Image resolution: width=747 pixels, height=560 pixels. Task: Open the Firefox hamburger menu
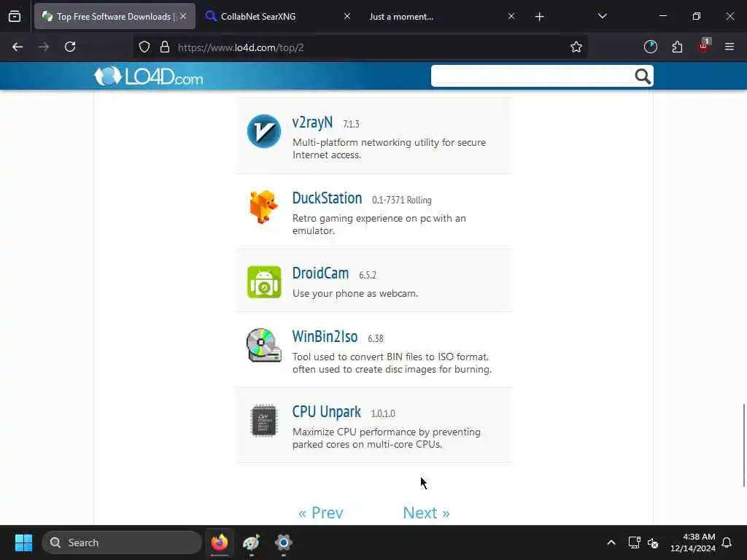[729, 47]
